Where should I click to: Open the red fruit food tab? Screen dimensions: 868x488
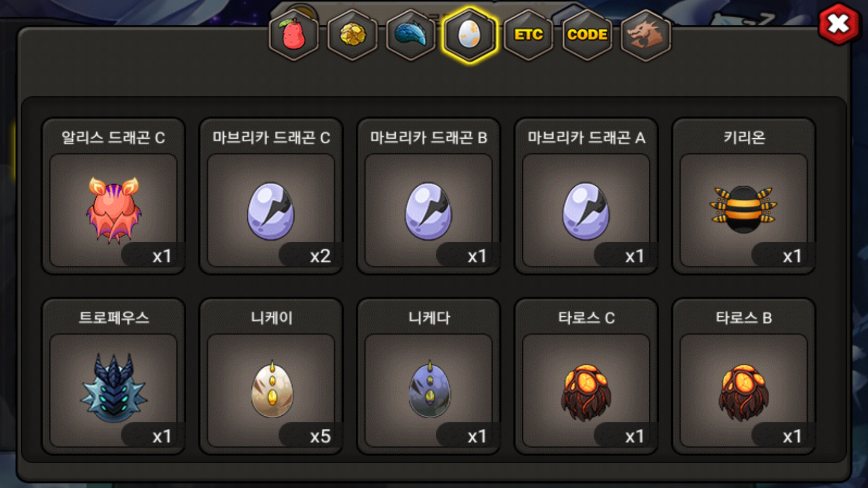[294, 35]
